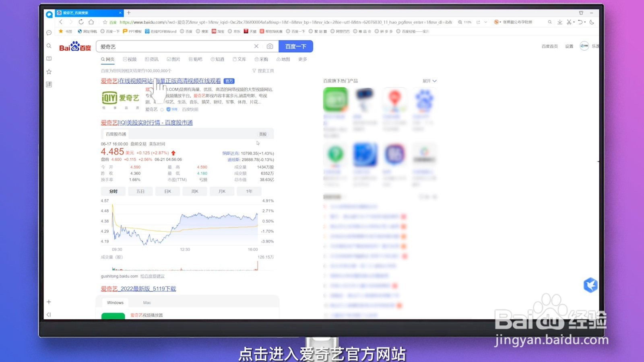The height and width of the screenshot is (362, 644).
Task: Click the share icon in the address bar
Action: click(x=478, y=23)
